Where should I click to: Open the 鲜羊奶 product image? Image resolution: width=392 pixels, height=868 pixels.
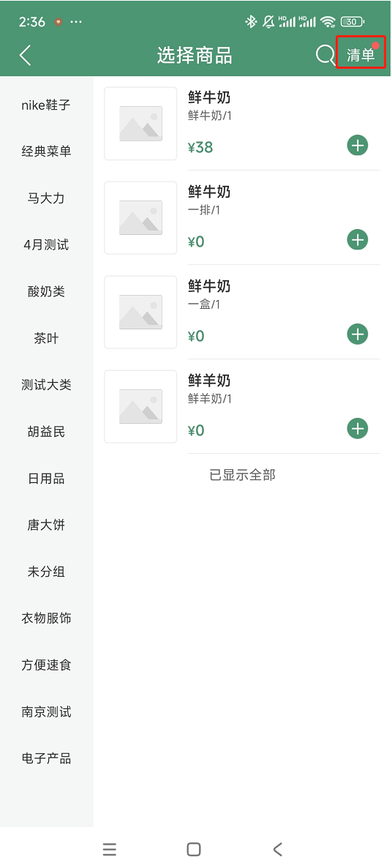coord(140,407)
